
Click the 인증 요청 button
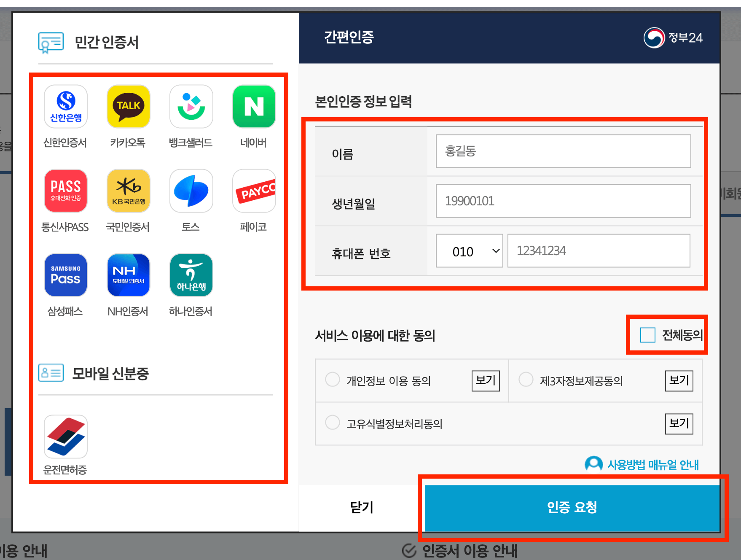tap(572, 508)
